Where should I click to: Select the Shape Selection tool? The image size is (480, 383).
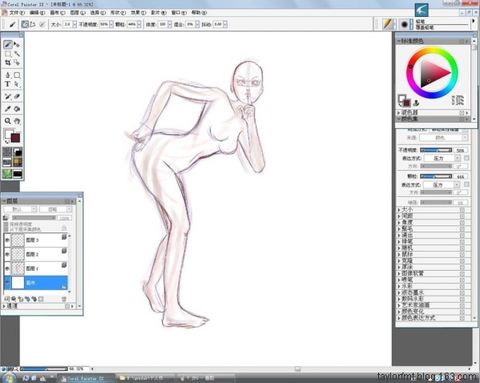pyautogui.click(x=17, y=84)
